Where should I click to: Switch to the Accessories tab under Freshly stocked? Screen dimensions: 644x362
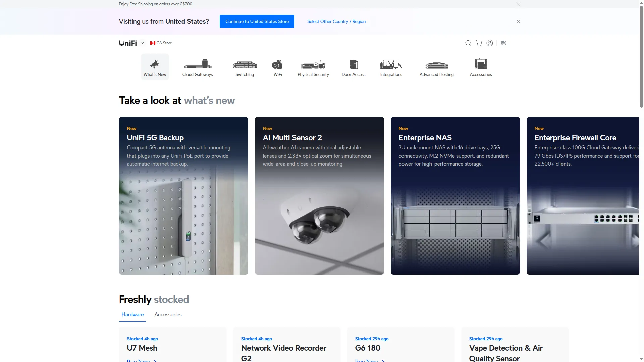coord(168,315)
